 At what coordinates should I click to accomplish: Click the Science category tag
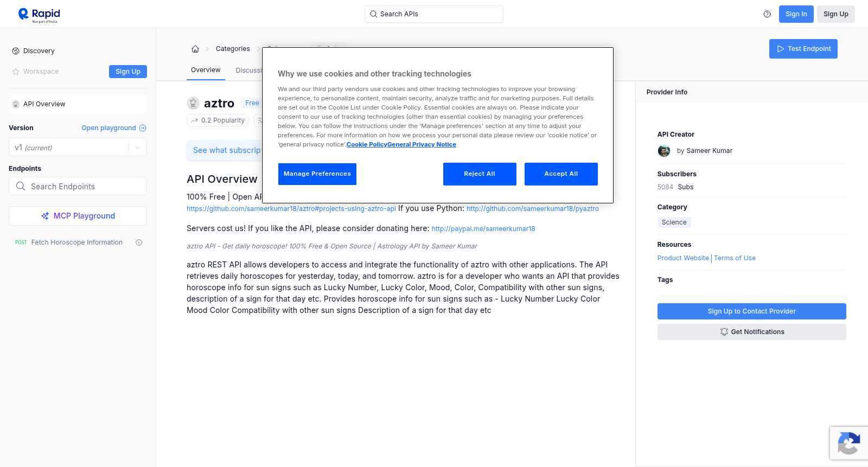[x=674, y=222]
